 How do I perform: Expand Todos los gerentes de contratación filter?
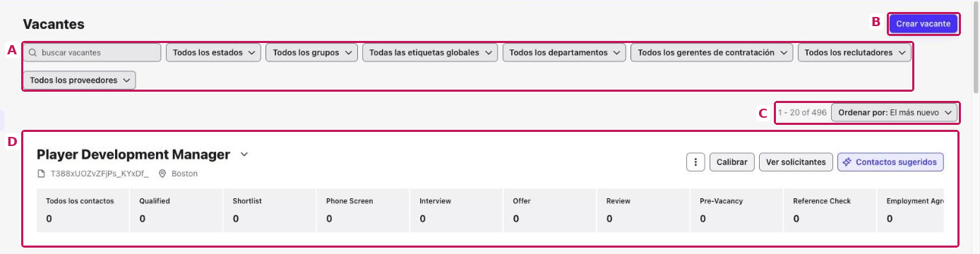(712, 52)
